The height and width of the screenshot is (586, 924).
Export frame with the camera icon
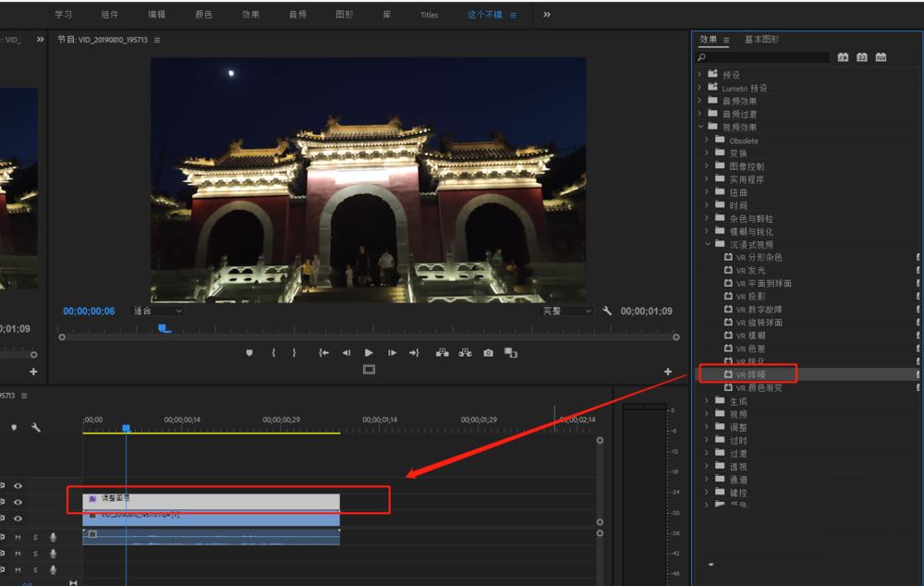[x=489, y=352]
